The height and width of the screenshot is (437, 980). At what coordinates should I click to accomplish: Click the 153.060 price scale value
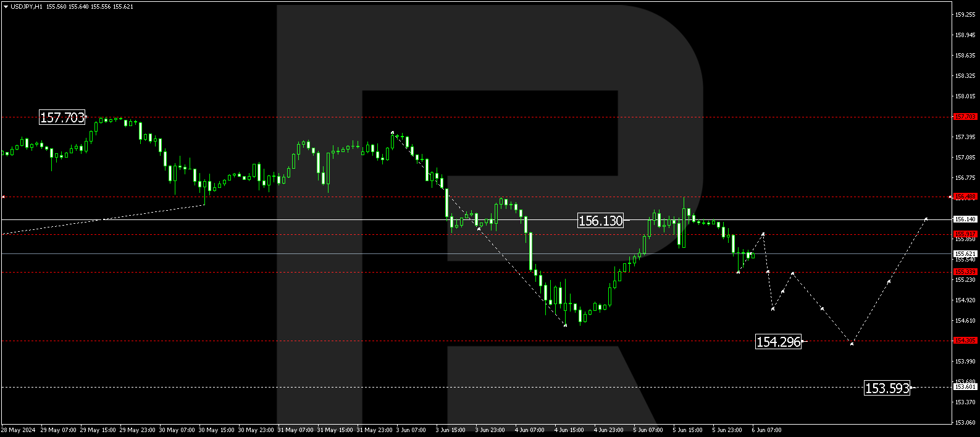tap(965, 422)
